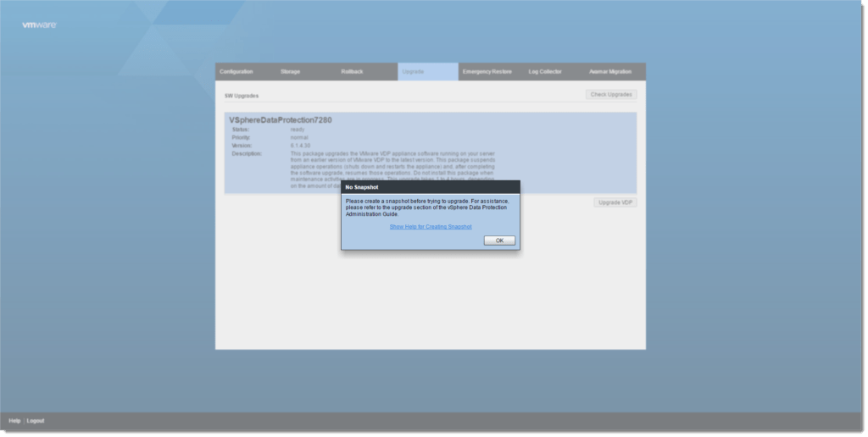Image resolution: width=868 pixels, height=437 pixels.
Task: Click the Logout link
Action: pyautogui.click(x=36, y=421)
